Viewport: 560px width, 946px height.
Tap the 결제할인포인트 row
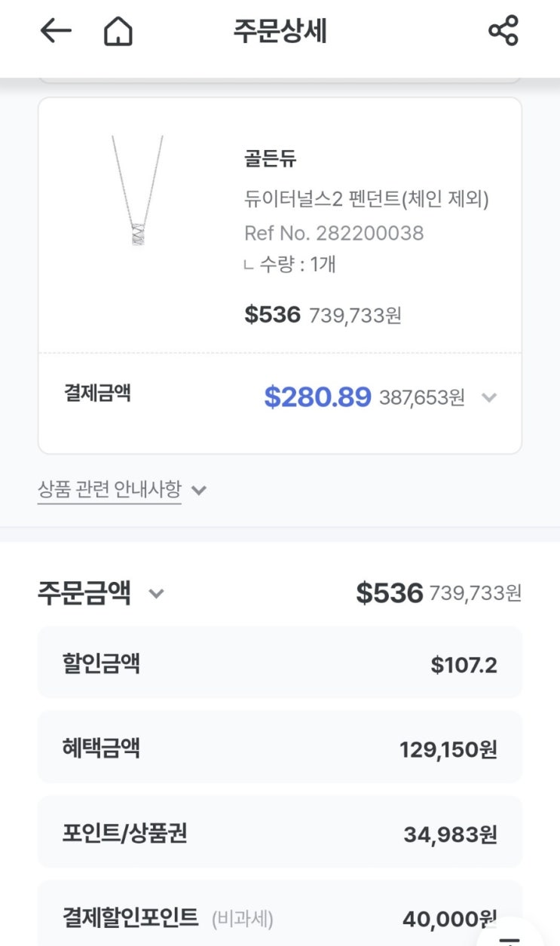(280, 917)
